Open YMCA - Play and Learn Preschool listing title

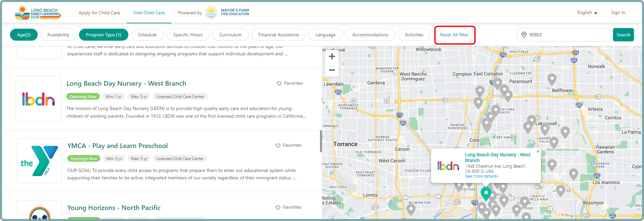click(117, 146)
